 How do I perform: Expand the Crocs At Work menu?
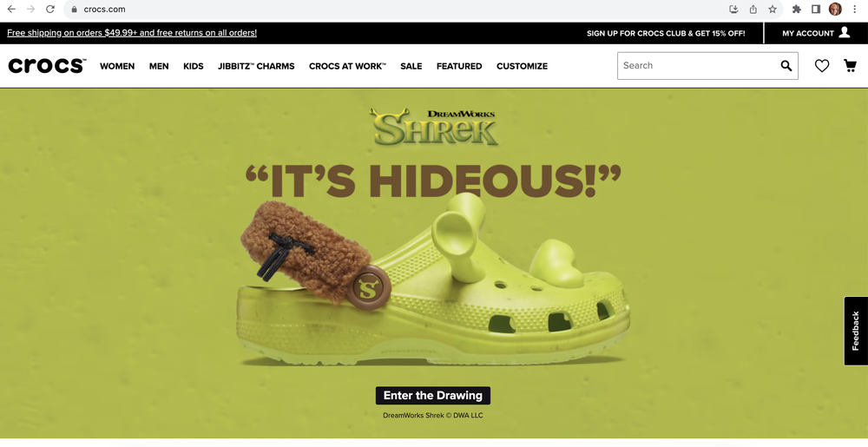(347, 66)
